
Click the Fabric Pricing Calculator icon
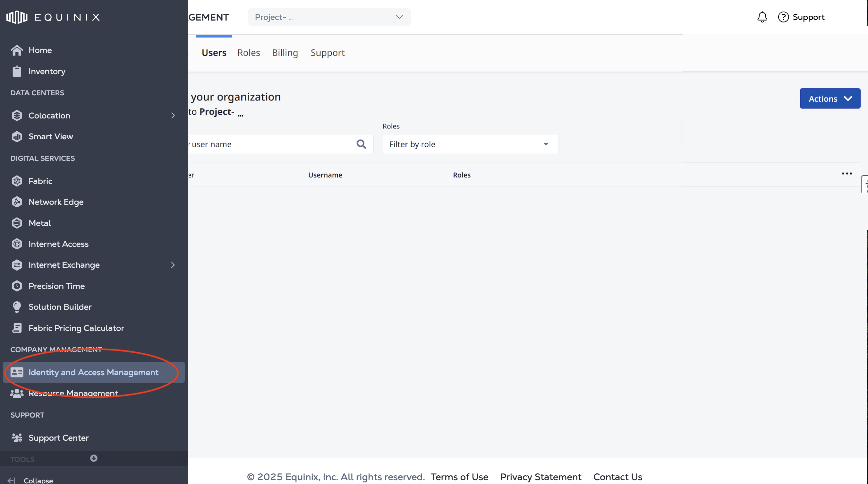pos(17,328)
